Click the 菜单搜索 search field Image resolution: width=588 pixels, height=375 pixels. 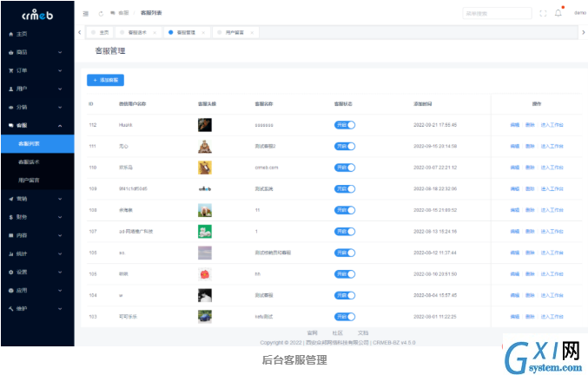pyautogui.click(x=497, y=14)
